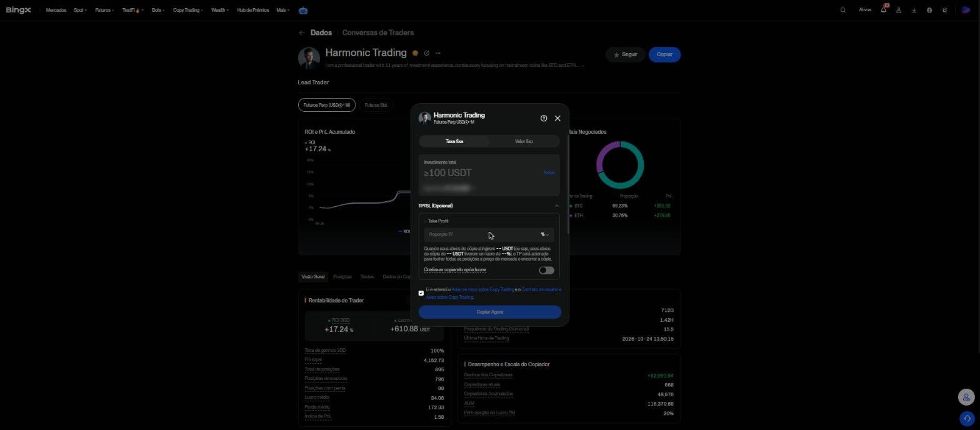Click the share icon beside trader name

pos(427,53)
